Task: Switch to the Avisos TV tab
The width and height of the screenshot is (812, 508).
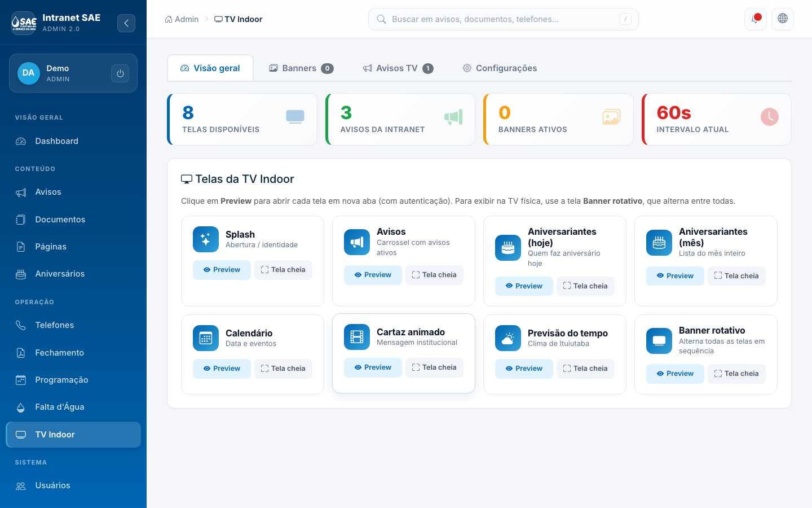Action: (398, 68)
